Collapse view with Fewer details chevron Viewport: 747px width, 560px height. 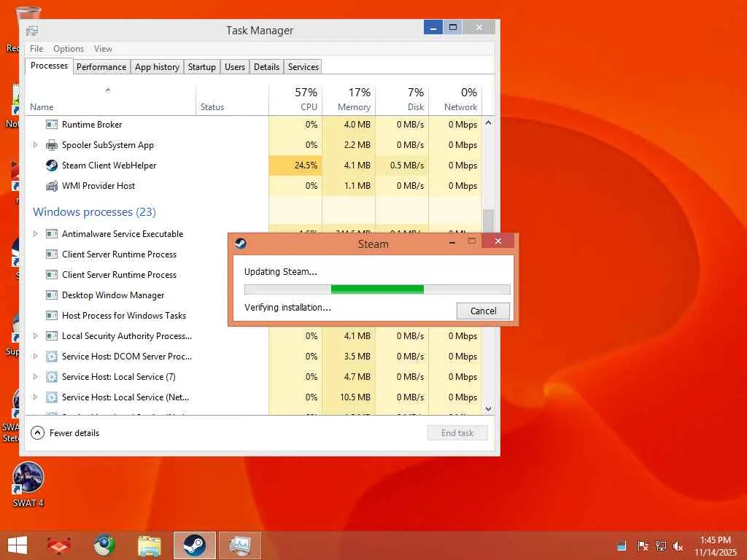[x=38, y=433]
